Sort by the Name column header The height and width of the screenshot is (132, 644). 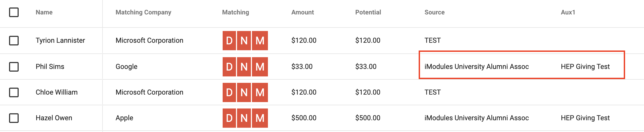tap(44, 12)
